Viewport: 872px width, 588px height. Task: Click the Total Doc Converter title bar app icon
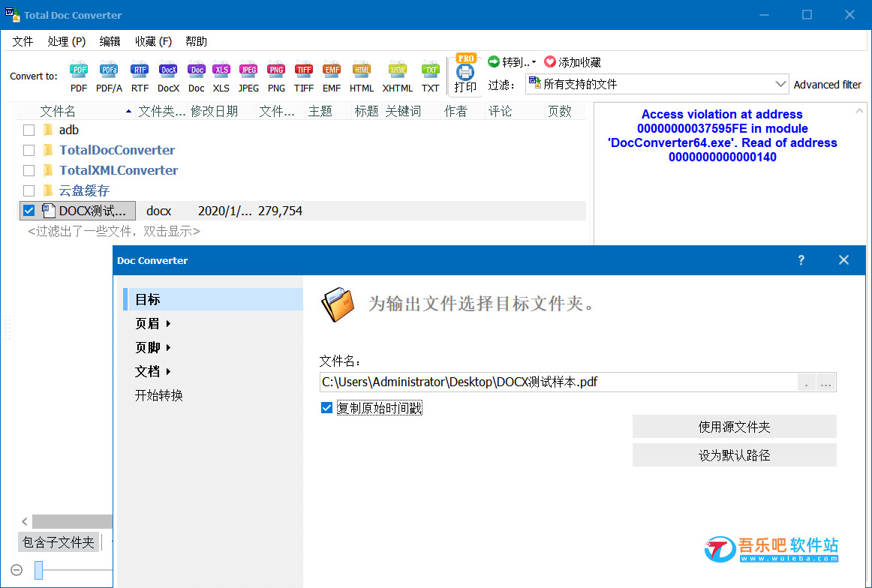tap(12, 15)
